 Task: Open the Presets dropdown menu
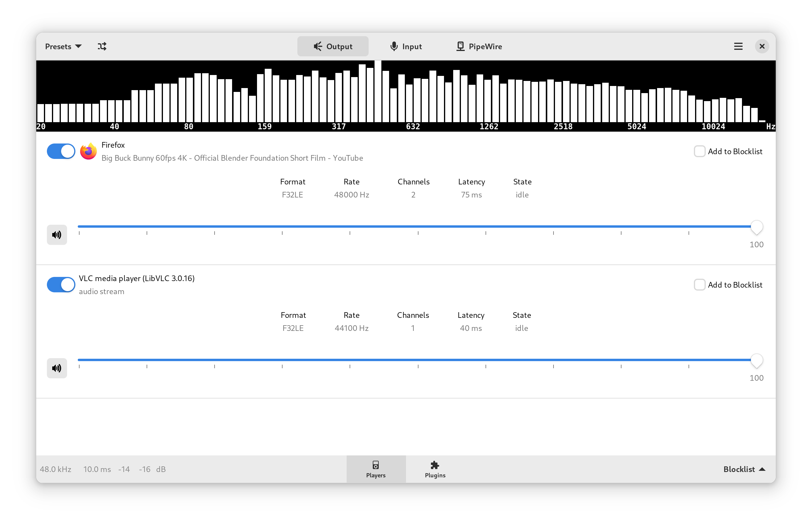(64, 46)
